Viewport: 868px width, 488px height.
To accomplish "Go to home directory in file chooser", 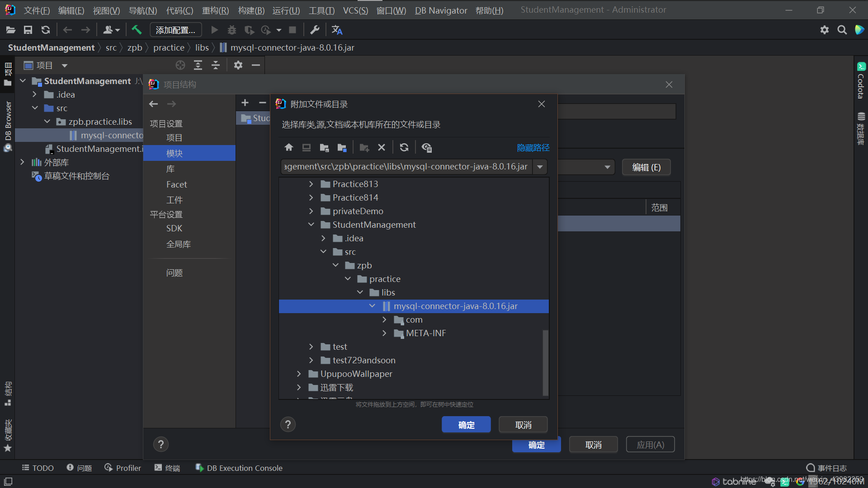I will point(289,147).
